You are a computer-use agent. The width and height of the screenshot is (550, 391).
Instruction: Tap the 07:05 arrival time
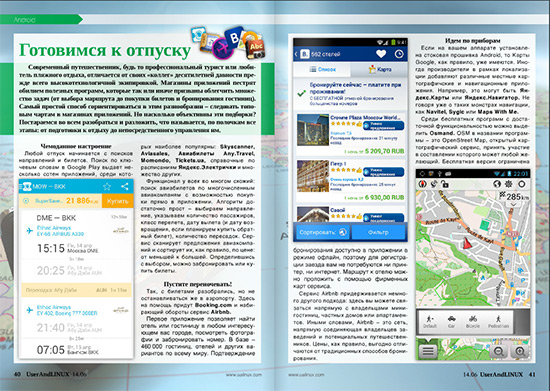tap(51, 350)
